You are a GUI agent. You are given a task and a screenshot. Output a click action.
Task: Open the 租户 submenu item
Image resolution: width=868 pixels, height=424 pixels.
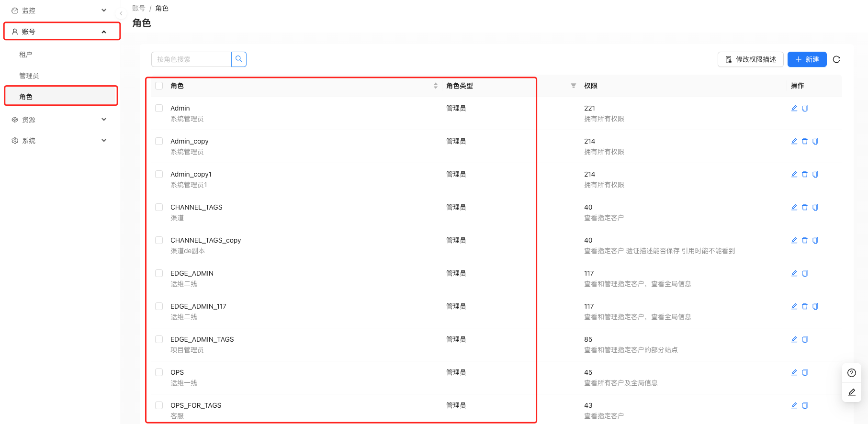point(59,55)
